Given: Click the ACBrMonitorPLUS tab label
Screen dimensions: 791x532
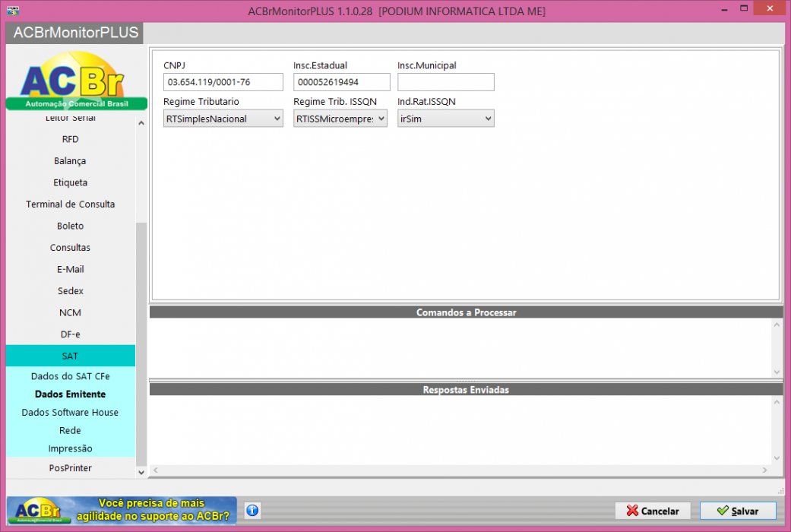Looking at the screenshot, I should click(x=74, y=33).
